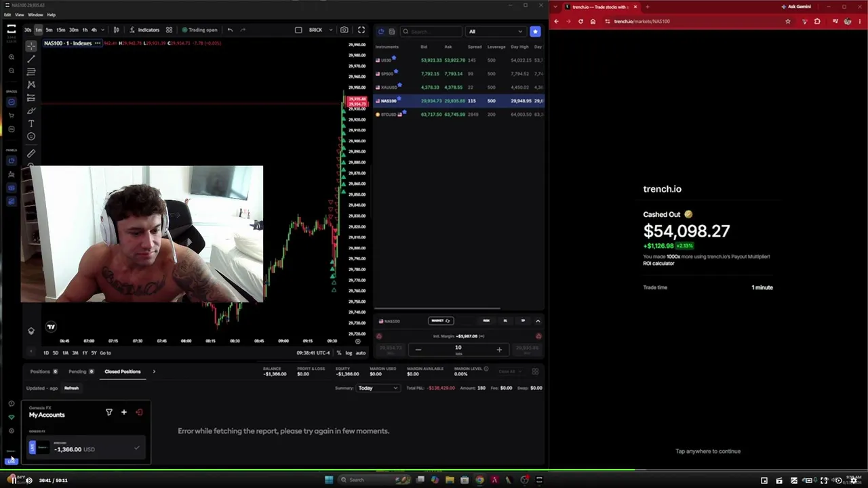
Task: Select the Genesis FX live account
Action: [x=85, y=448]
